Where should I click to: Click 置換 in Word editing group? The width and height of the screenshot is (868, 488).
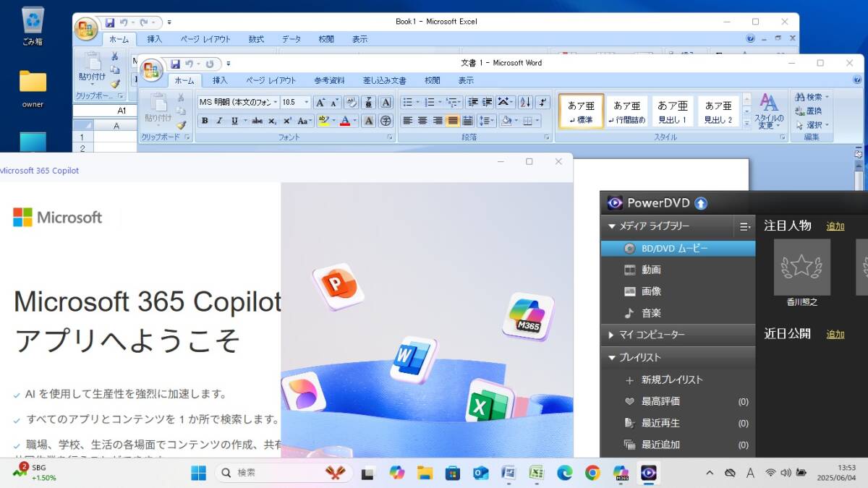coord(809,111)
